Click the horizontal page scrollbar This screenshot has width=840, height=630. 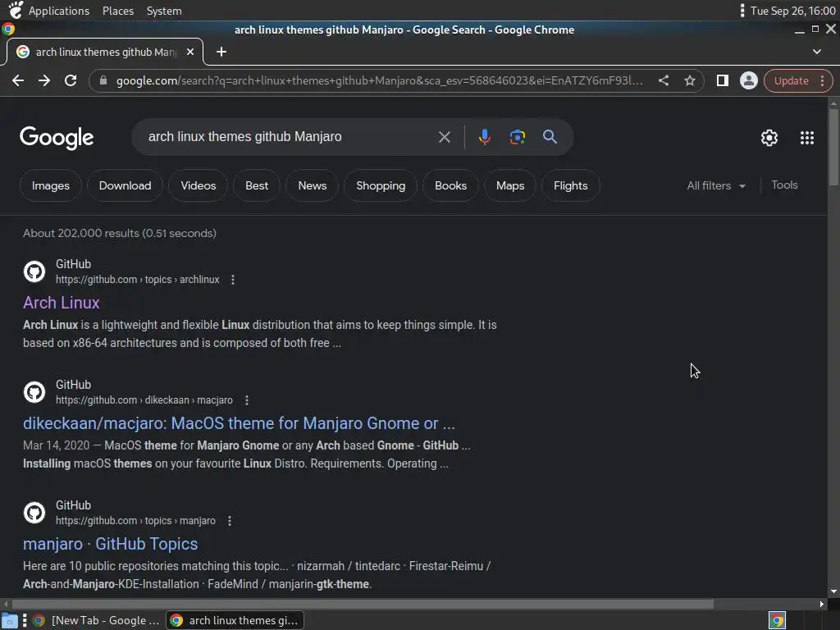[362, 604]
